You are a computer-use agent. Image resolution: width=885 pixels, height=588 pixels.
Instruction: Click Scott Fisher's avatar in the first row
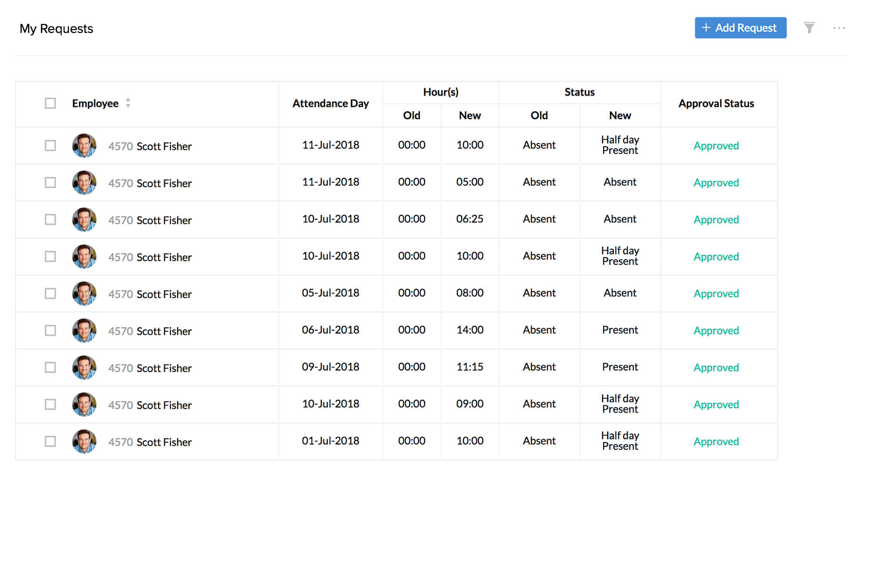click(84, 145)
